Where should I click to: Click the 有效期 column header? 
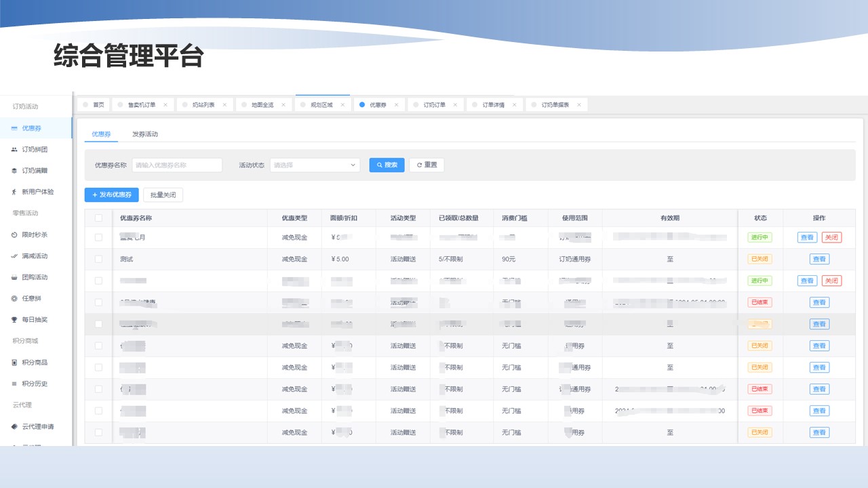pos(670,218)
